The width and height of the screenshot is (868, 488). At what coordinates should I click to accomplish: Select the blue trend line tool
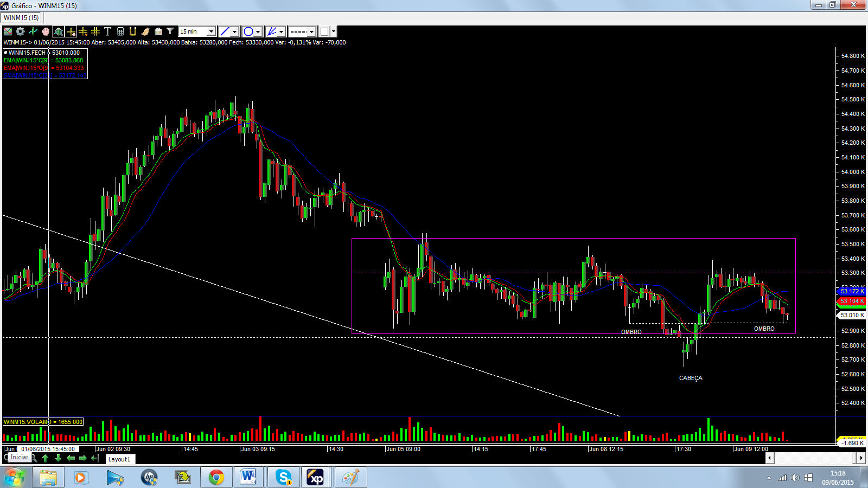click(225, 31)
